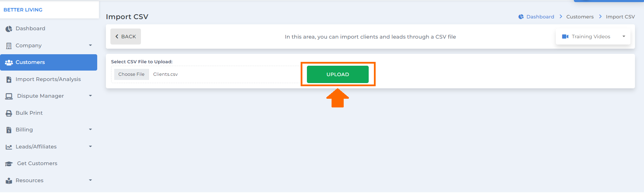644x194 pixels.
Task: Click the Customers people icon
Action: coord(9,63)
